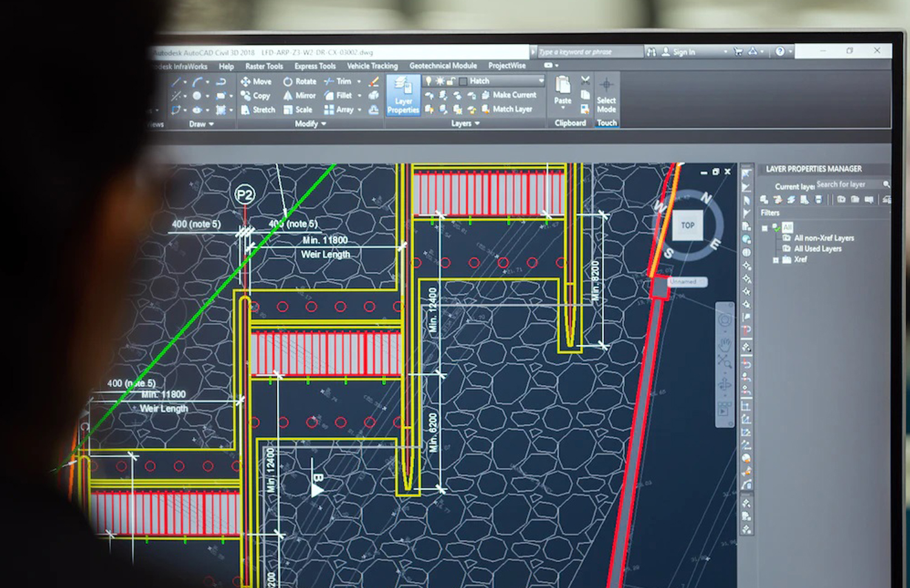
Task: Open Layer Properties from the ribbon
Action: [403, 95]
